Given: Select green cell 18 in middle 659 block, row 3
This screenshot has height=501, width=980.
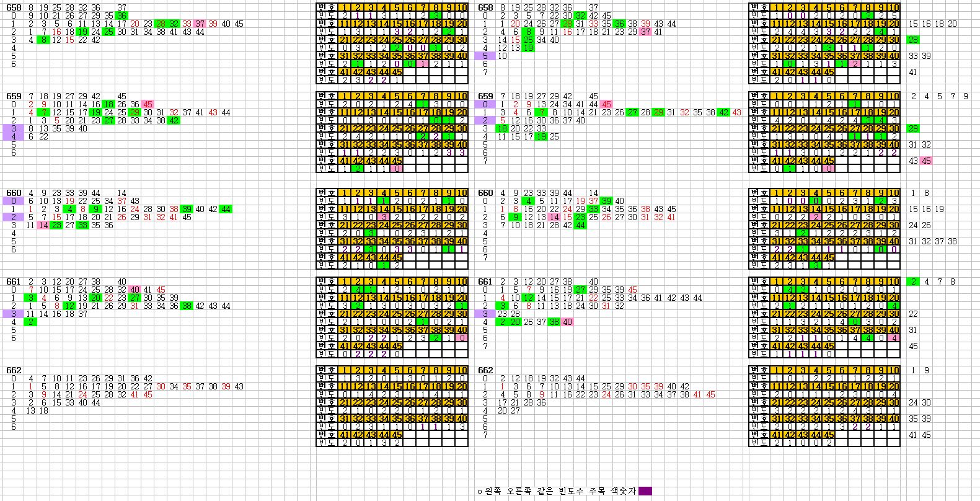Looking at the screenshot, I should coord(501,128).
